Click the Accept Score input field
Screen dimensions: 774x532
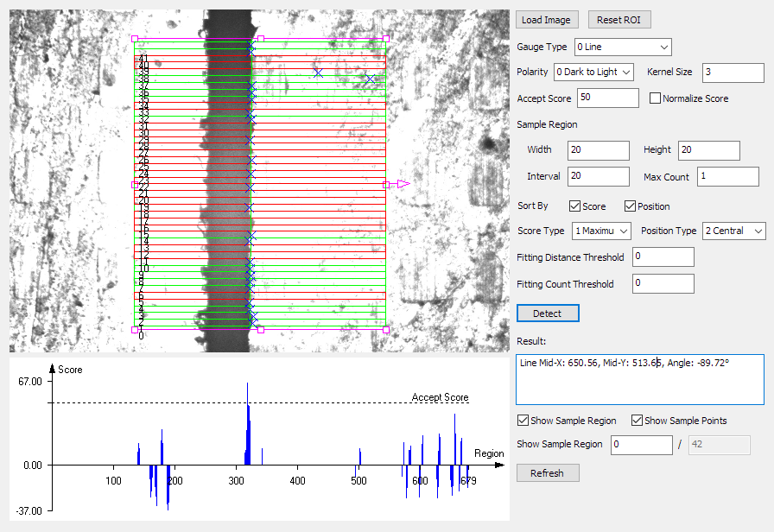coord(607,98)
